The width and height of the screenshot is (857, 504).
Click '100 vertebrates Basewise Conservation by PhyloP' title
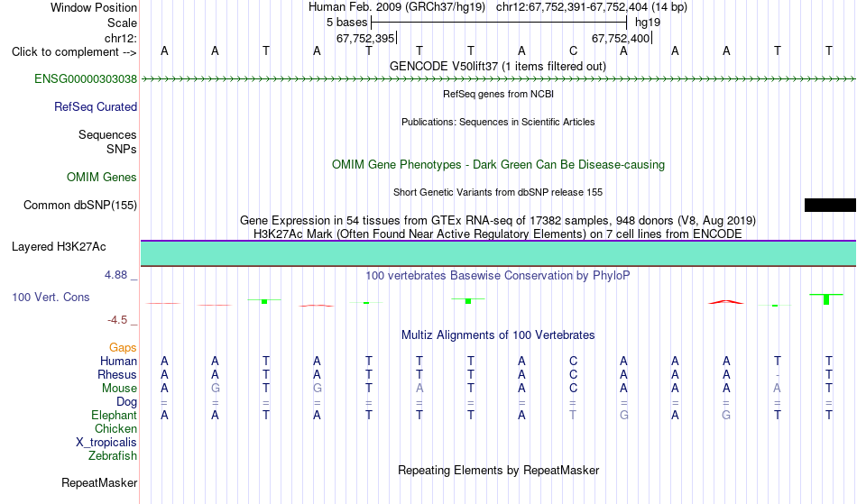[498, 275]
